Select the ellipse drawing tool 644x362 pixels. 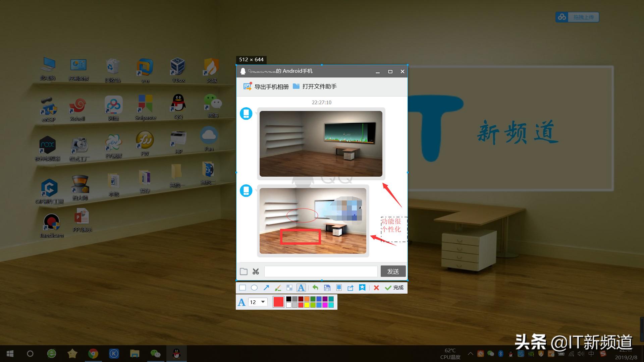pos(254,288)
